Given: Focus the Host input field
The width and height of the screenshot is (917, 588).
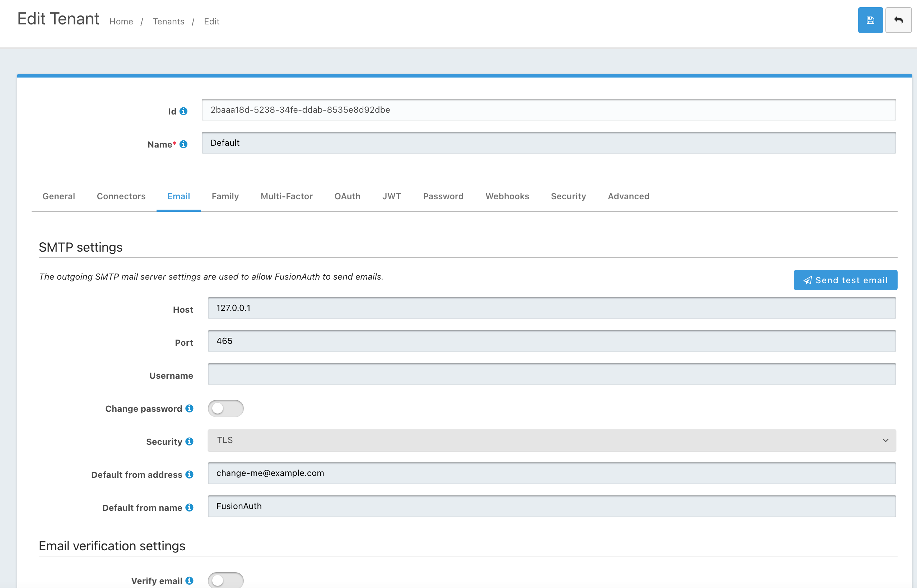Looking at the screenshot, I should [x=552, y=308].
